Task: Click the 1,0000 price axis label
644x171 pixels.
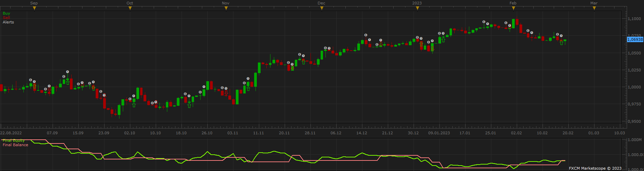Action: point(634,87)
